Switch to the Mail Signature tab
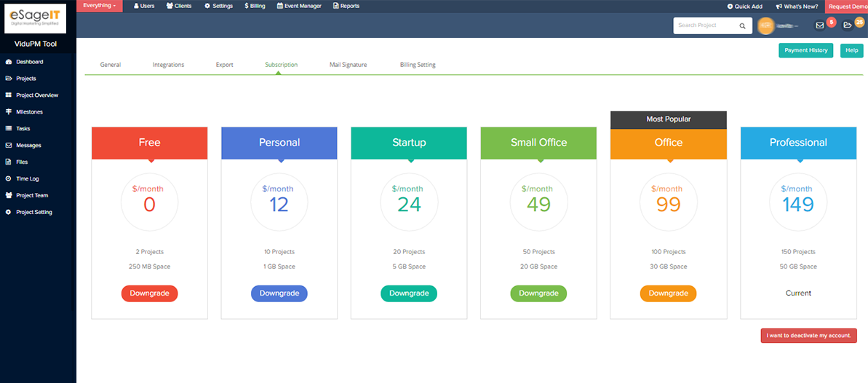Viewport: 868px width, 383px height. tap(349, 65)
